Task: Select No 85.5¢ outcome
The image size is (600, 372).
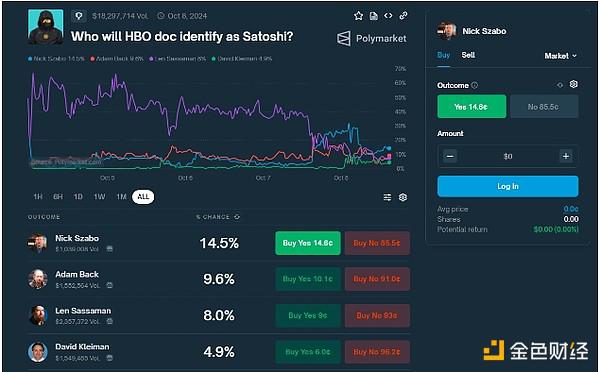Action: [544, 107]
